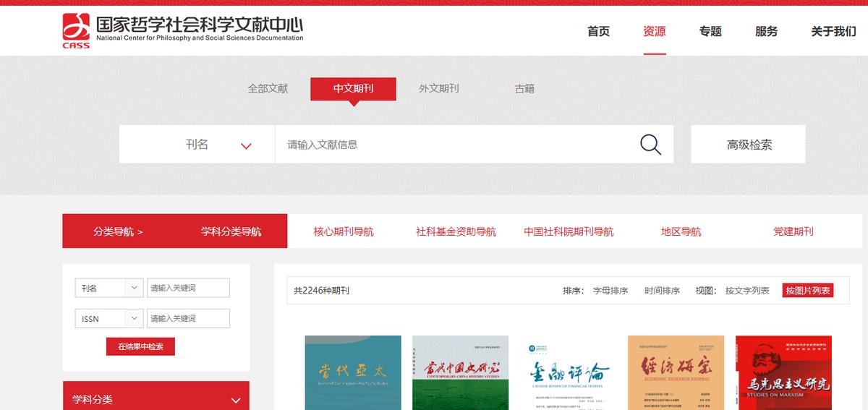
Task: Open the 党建期刊 link
Action: point(793,231)
